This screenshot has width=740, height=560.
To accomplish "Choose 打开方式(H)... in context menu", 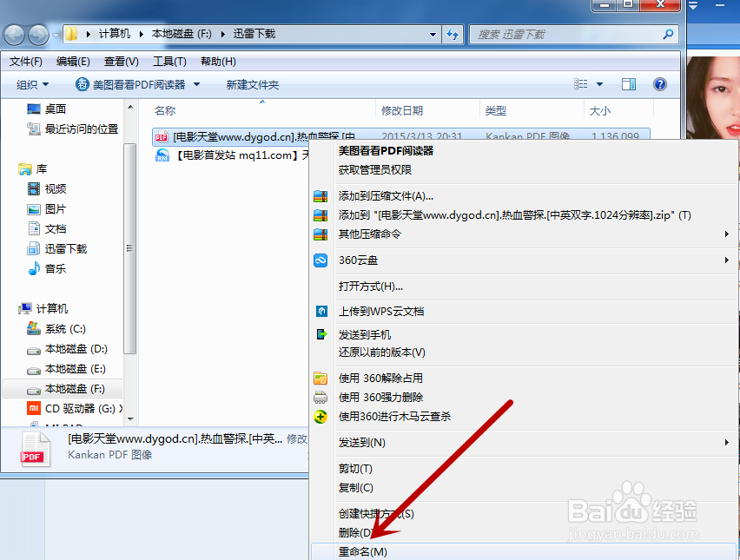I will pos(371,286).
